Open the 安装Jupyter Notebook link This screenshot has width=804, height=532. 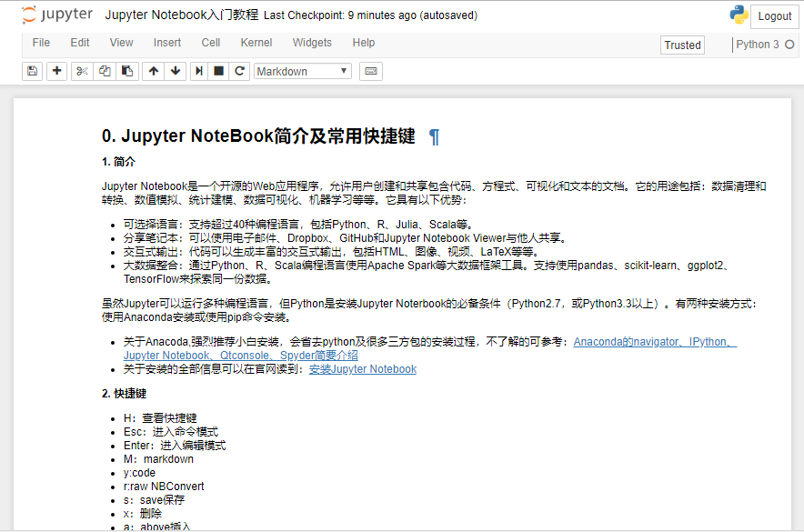tap(363, 369)
